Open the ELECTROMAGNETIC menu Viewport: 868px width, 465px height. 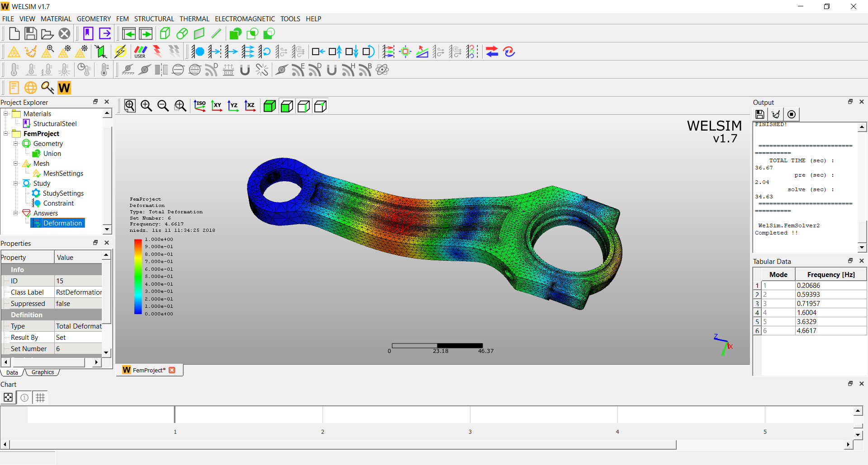245,19
